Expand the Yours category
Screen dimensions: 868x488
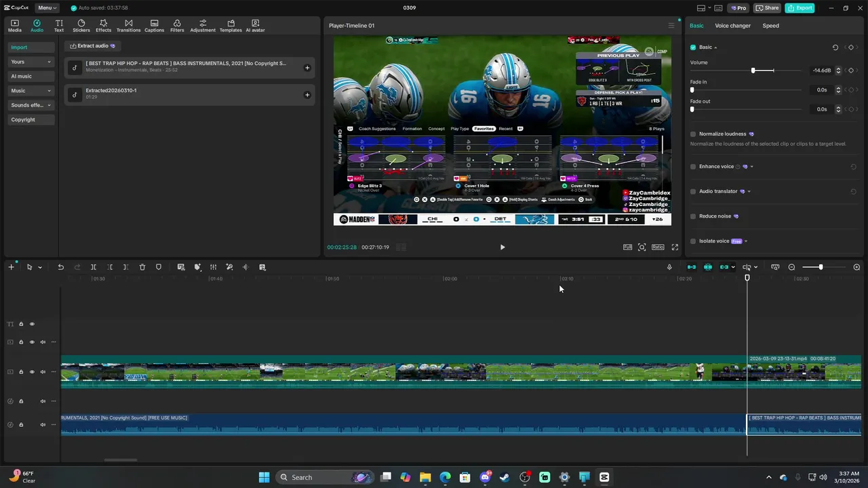click(x=31, y=62)
